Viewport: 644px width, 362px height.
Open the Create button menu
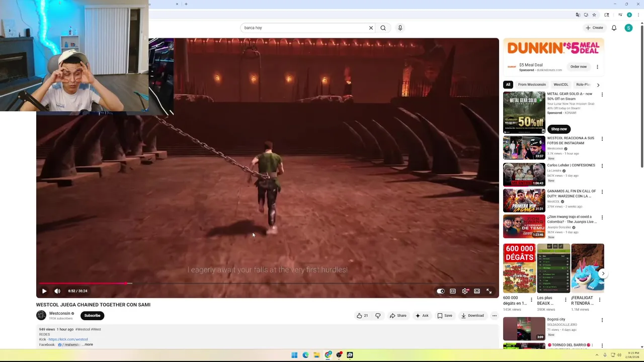594,28
